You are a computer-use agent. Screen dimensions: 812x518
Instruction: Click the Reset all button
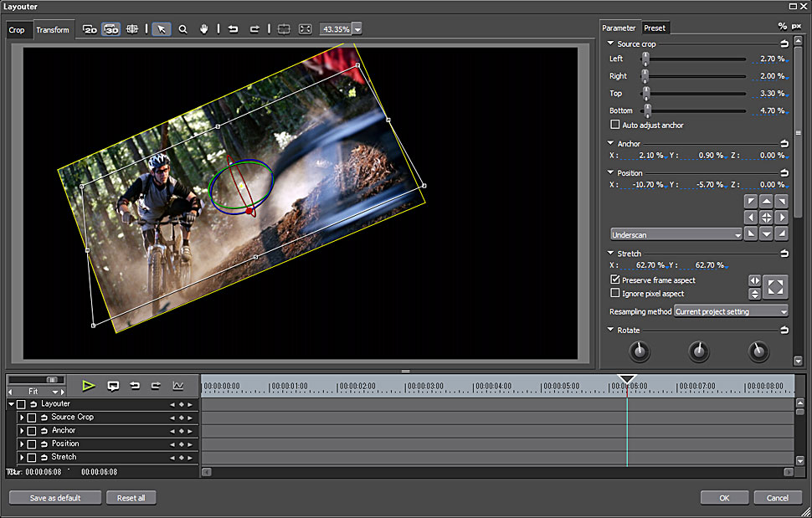(131, 498)
